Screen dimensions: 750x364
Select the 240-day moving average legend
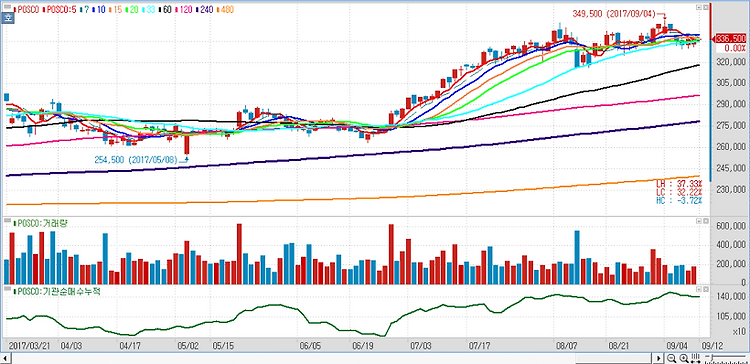coord(205,10)
